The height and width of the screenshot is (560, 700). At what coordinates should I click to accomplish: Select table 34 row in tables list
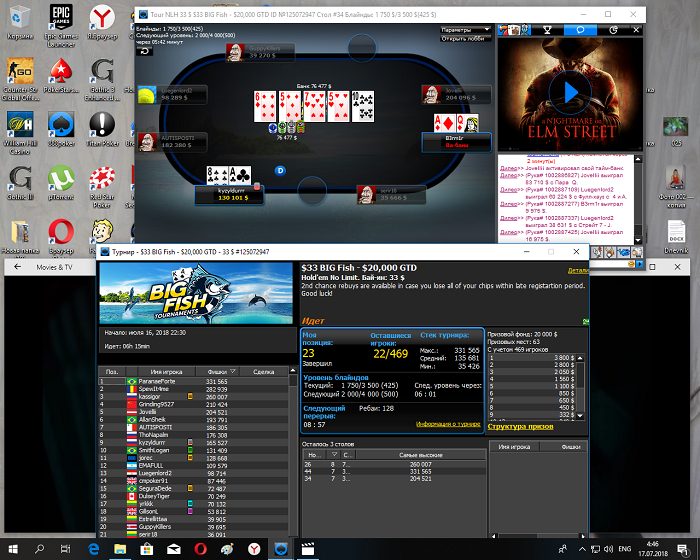click(394, 479)
